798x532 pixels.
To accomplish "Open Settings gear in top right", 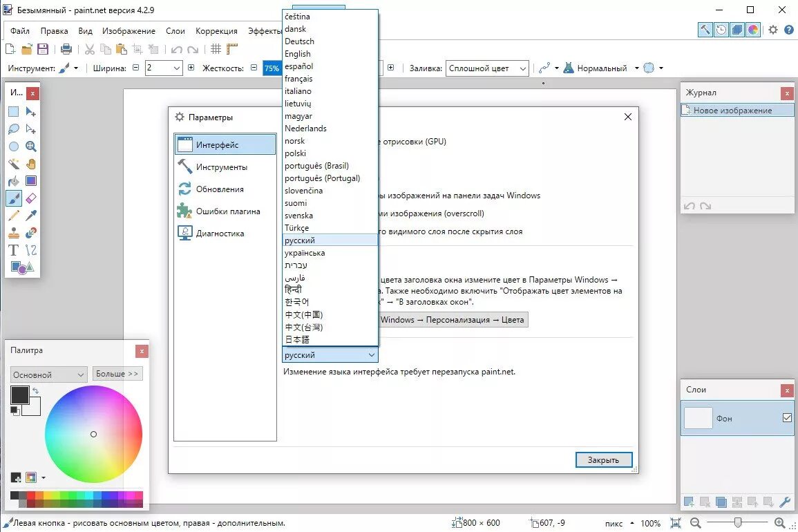I will pos(773,30).
